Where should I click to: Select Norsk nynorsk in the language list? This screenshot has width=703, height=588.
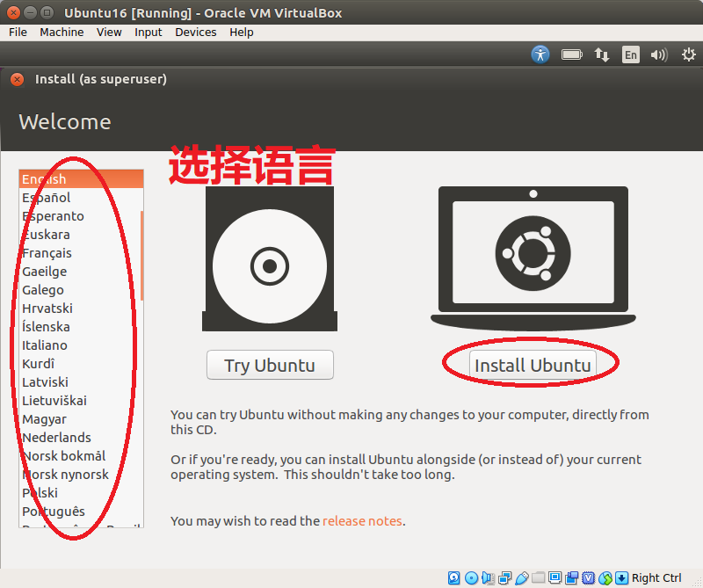(x=80, y=474)
